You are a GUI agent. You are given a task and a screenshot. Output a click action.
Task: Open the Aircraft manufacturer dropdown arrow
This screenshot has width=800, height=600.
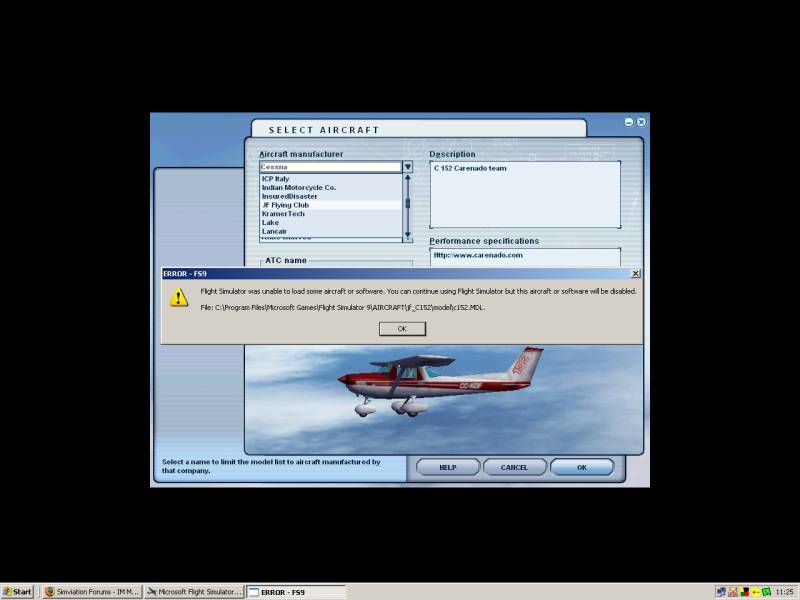pyautogui.click(x=407, y=167)
